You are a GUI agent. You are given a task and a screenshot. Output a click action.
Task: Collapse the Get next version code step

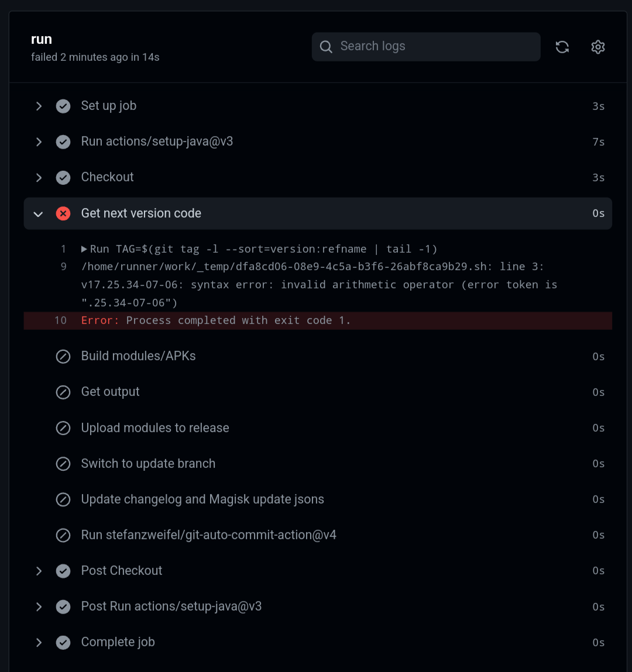38,213
